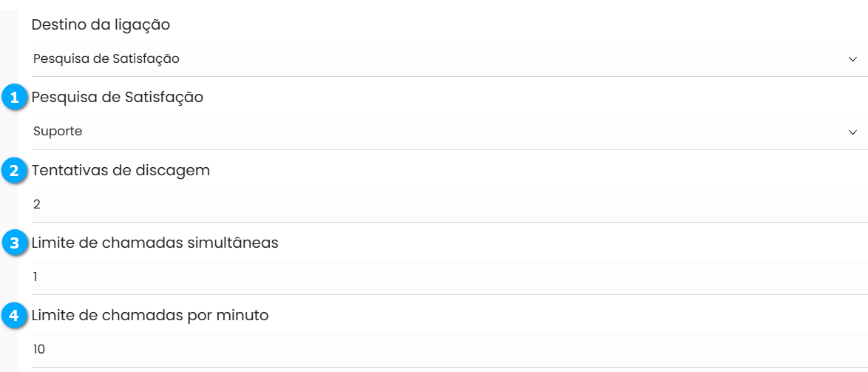Click the Tentativas de discagem label

tap(121, 170)
